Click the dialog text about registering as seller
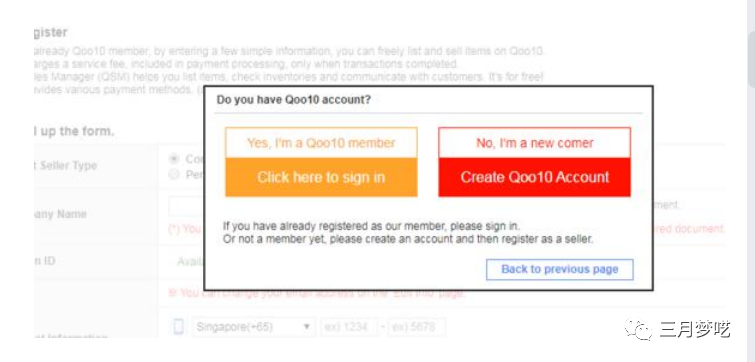The image size is (755, 362). pos(408,239)
